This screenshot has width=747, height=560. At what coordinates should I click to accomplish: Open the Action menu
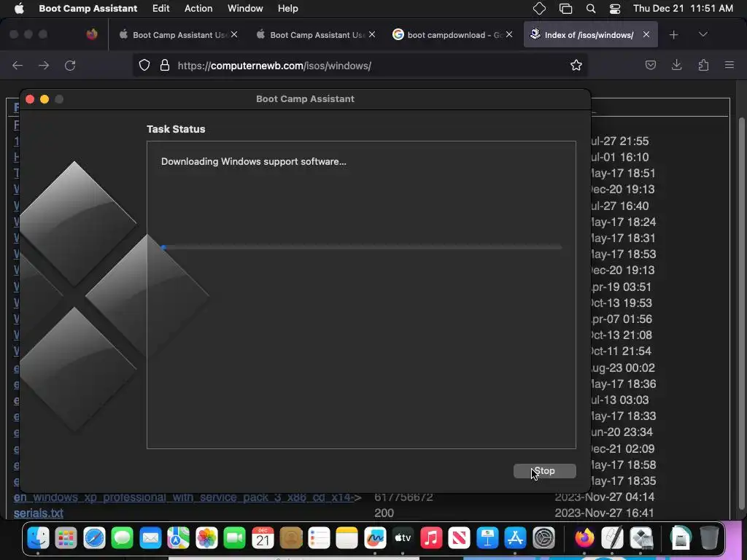(x=198, y=8)
